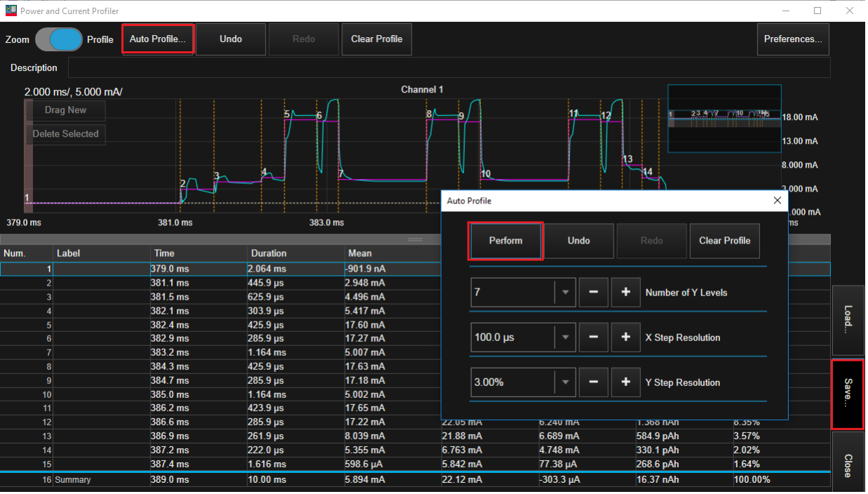Maximize the Power and Current Profiler window
This screenshot has width=868, height=494.
tap(817, 11)
